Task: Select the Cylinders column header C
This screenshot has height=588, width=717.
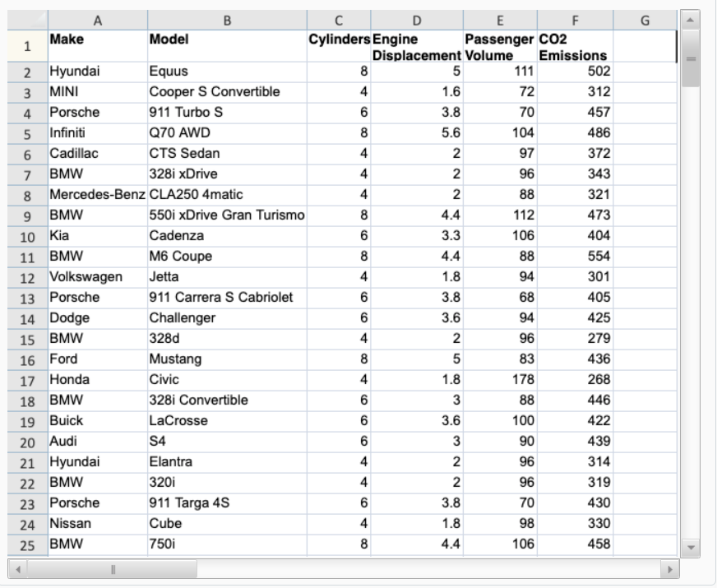Action: [x=339, y=16]
